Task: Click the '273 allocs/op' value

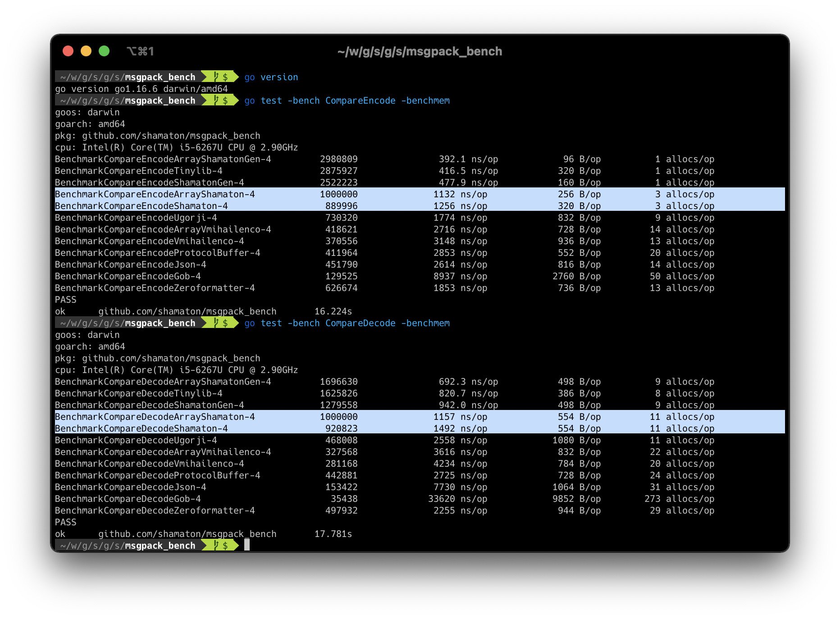Action: [x=680, y=499]
